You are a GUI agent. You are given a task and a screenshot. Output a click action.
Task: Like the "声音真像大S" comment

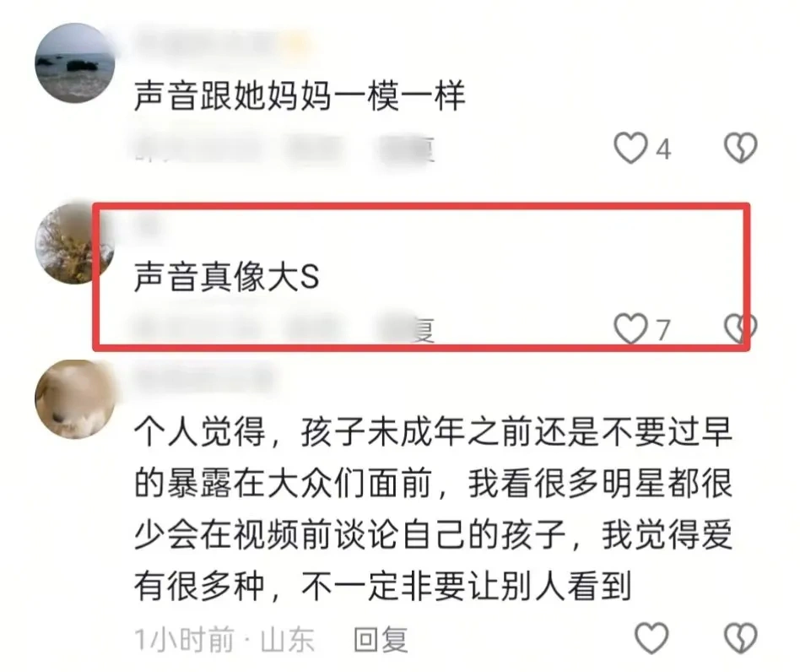[630, 329]
